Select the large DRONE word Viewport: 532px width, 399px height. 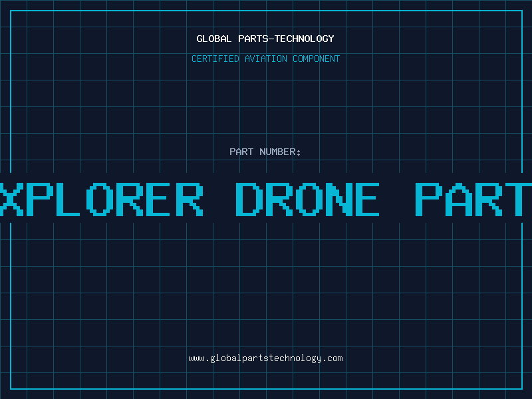307,199
